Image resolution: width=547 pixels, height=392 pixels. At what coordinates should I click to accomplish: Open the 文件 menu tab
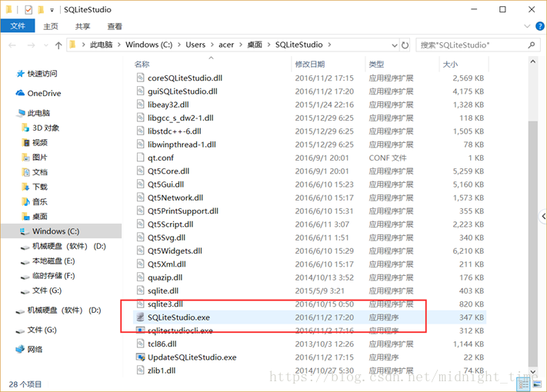tap(18, 26)
